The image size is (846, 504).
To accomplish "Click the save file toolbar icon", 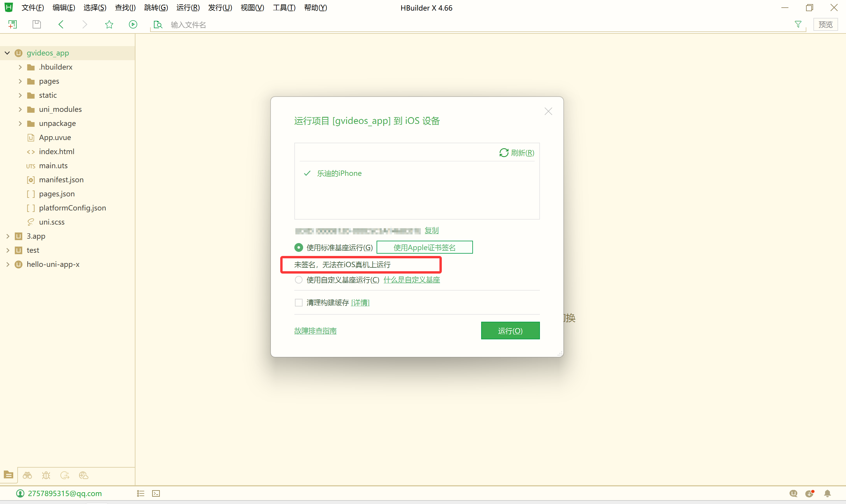I will tap(37, 24).
